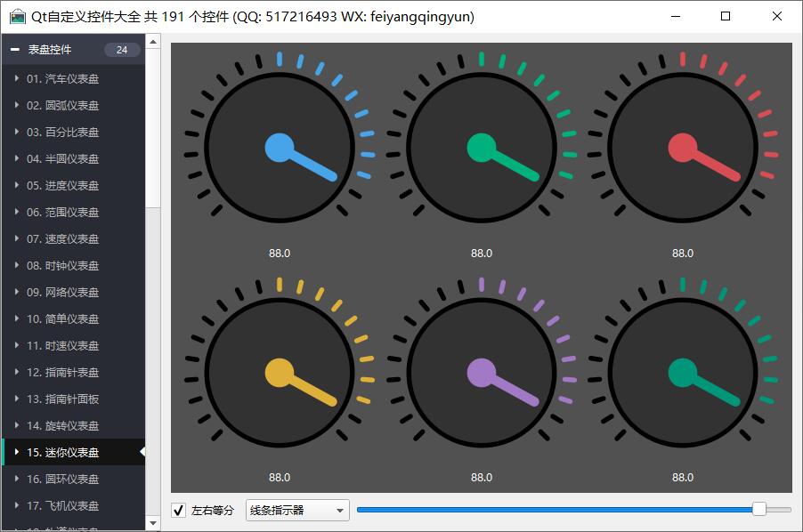The height and width of the screenshot is (532, 803).
Task: Expand the 01. 汽车仪表盘 tree arrow
Action: pyautogui.click(x=17, y=79)
